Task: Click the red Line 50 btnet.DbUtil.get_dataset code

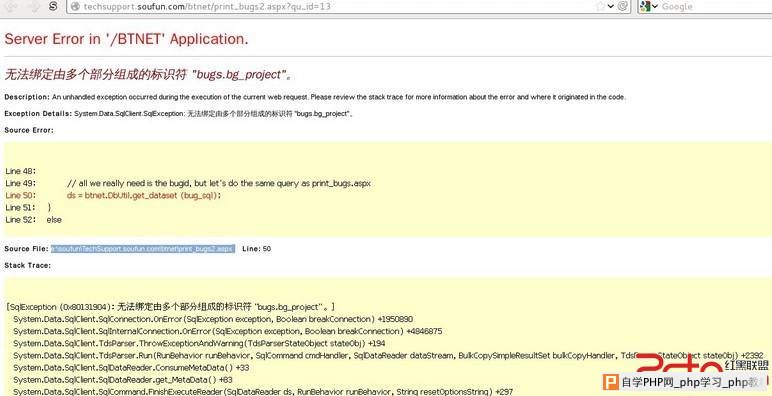Action: coord(144,196)
